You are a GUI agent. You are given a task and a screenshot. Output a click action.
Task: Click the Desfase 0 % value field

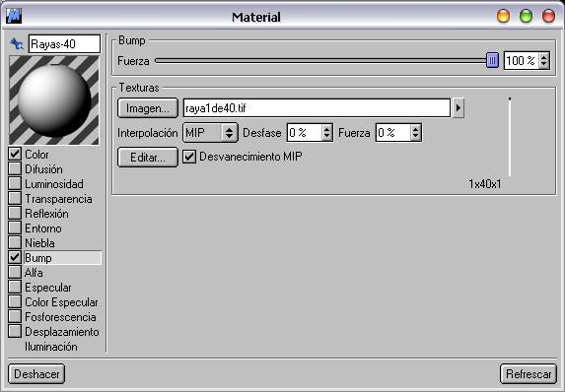[305, 132]
